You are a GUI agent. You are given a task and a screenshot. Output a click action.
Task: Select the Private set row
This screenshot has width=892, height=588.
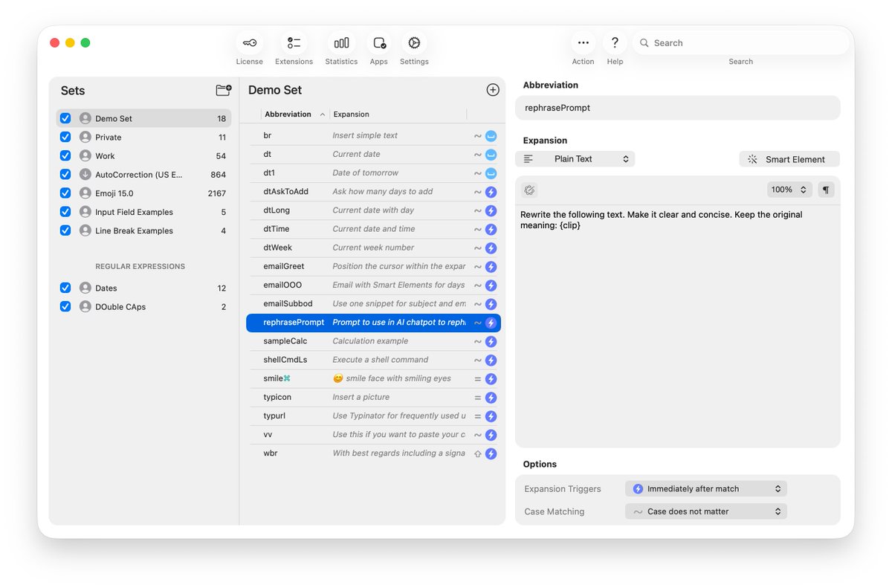pyautogui.click(x=144, y=137)
